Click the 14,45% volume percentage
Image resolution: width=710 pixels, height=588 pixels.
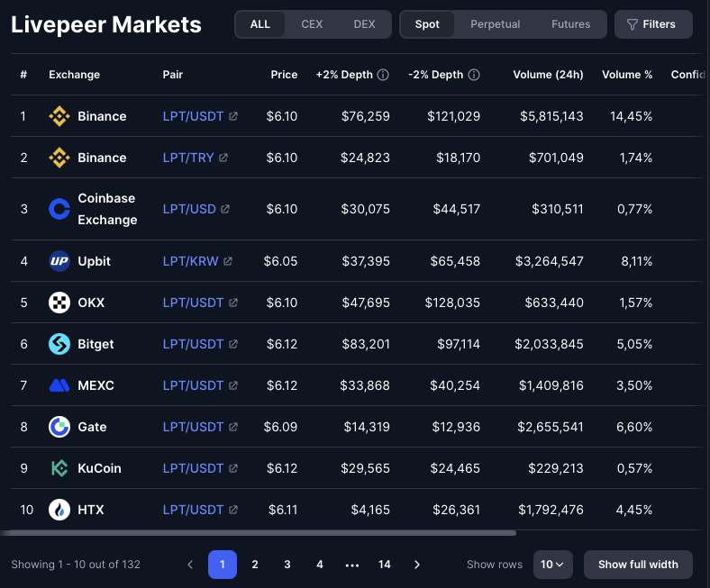point(632,116)
